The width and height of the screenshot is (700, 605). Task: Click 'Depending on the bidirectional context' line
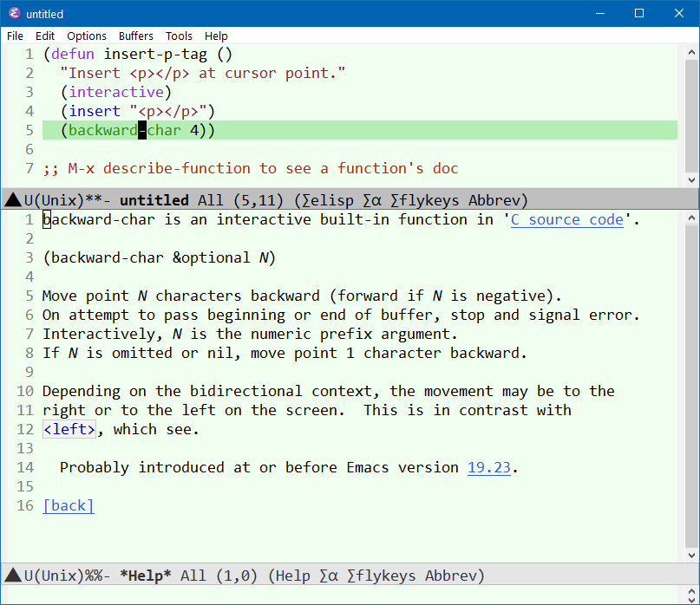(x=329, y=391)
